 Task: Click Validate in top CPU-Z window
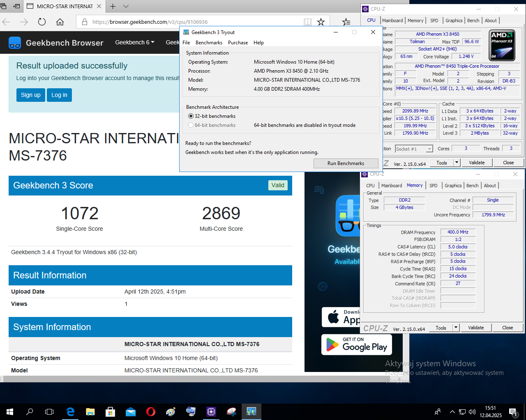[477, 163]
